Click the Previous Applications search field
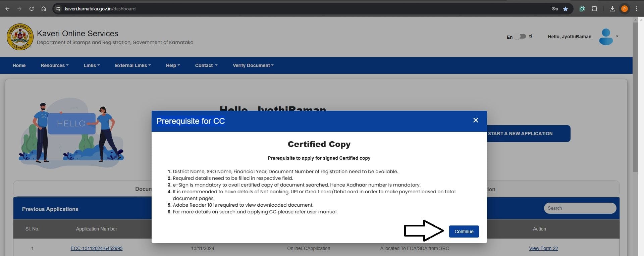 (580, 208)
